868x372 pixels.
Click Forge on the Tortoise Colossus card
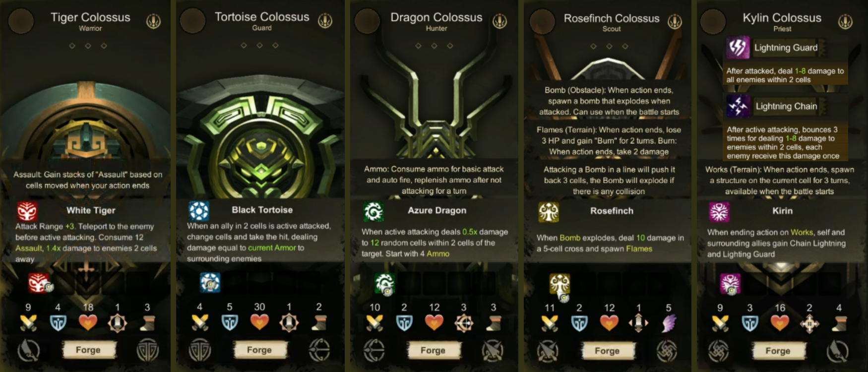click(x=259, y=350)
